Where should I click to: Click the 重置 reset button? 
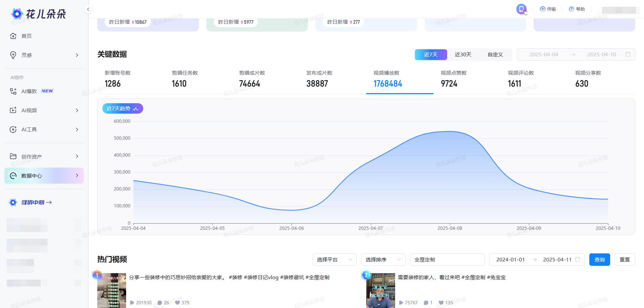(625, 260)
